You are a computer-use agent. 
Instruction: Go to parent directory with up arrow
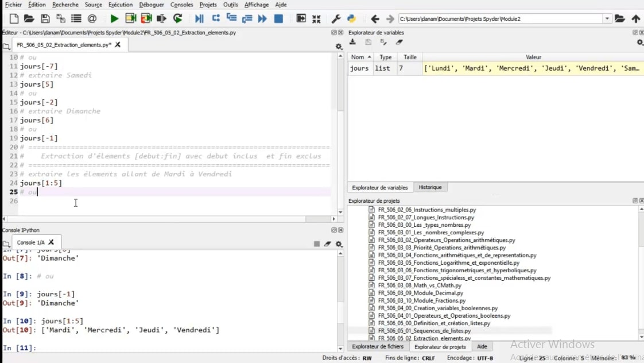tap(635, 19)
